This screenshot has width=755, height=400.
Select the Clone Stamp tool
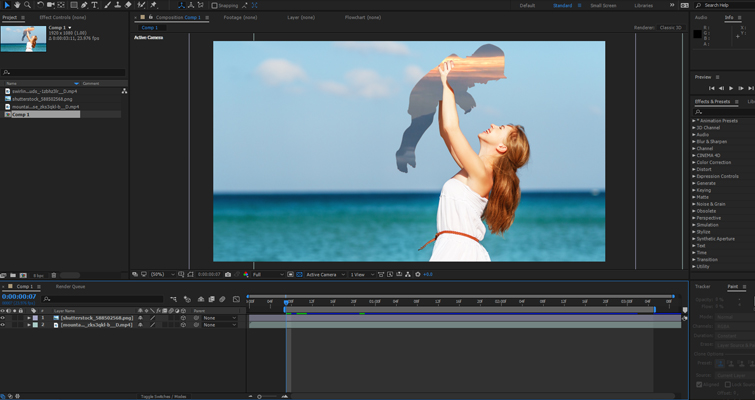click(x=117, y=5)
